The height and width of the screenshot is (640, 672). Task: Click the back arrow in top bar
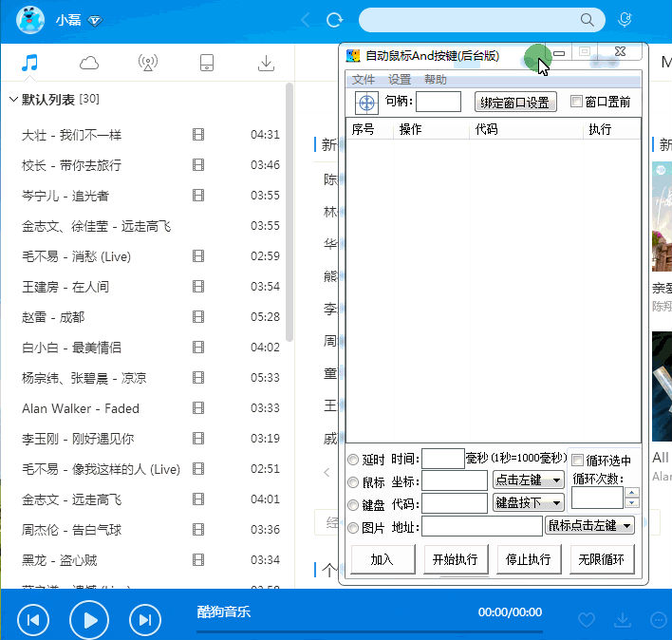click(x=306, y=20)
